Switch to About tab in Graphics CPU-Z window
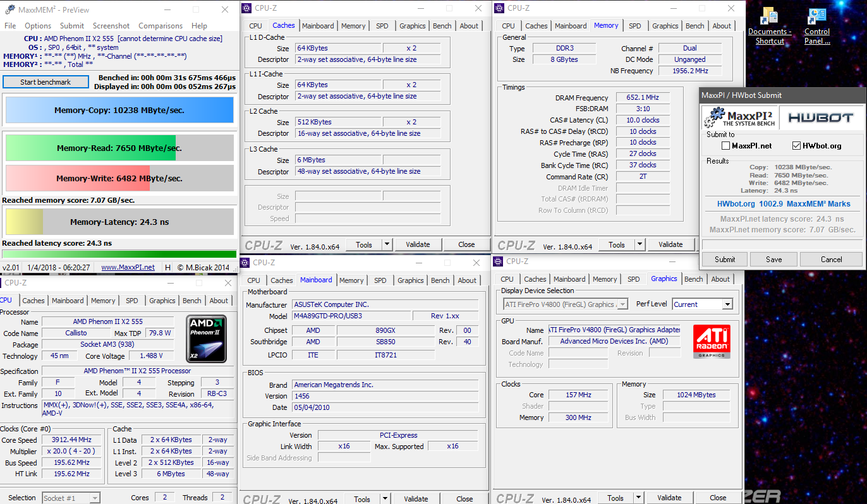867x504 pixels. pos(720,279)
